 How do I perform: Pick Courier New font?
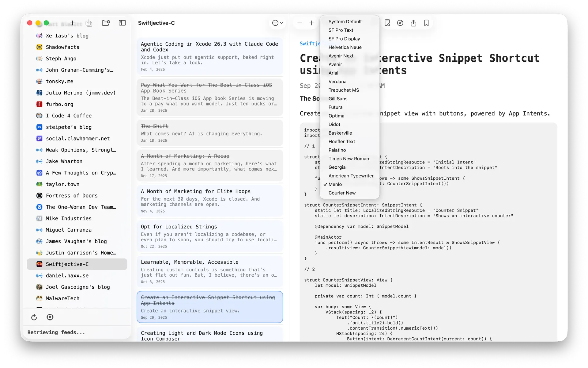(349, 193)
